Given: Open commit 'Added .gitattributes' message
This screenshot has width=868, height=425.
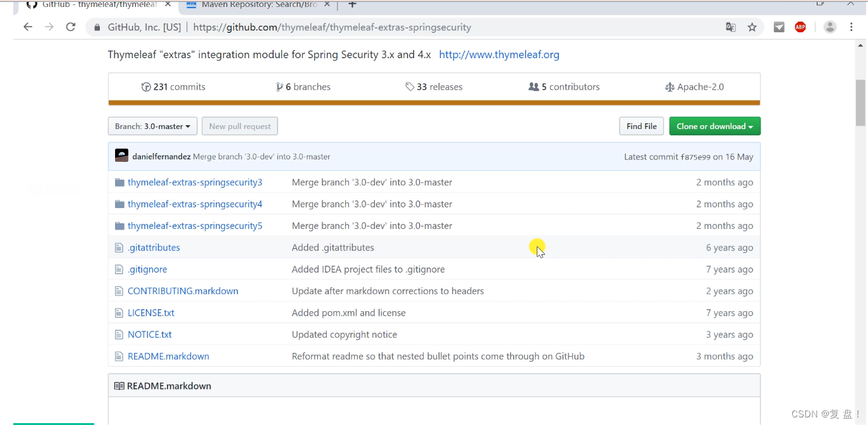Looking at the screenshot, I should point(333,247).
